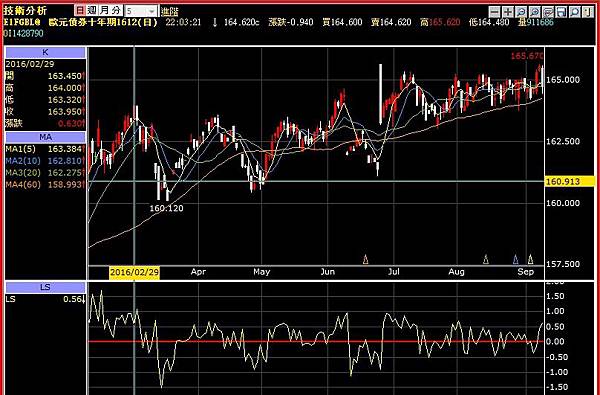
Task: Click the May label on time axis
Action: [261, 272]
